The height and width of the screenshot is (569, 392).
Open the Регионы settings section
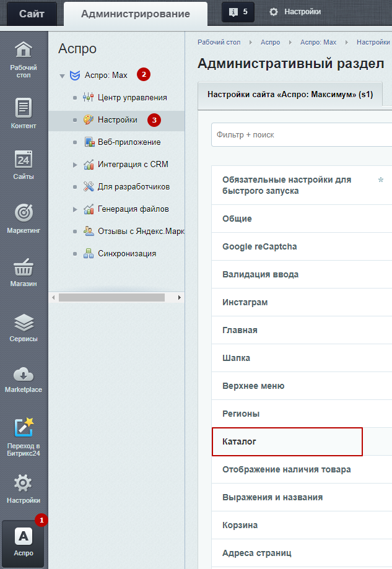point(302,414)
